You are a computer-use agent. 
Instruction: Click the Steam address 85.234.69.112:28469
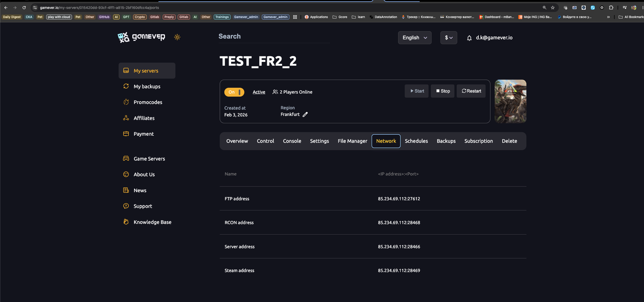399,271
